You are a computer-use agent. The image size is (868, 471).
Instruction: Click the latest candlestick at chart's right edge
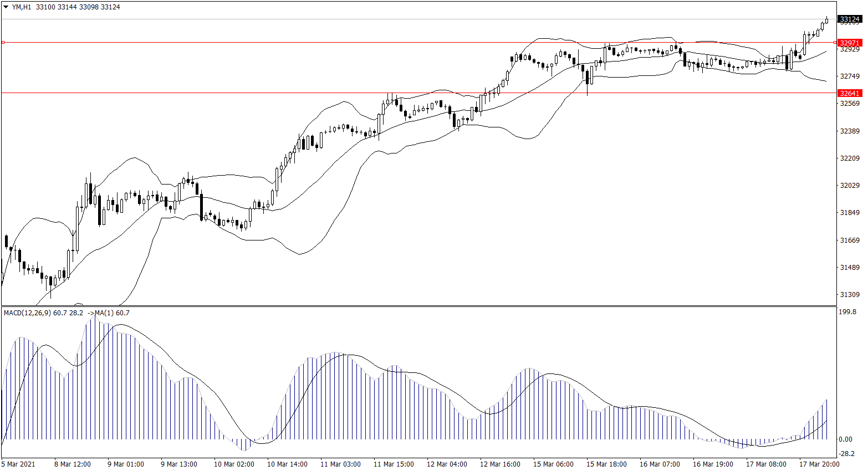pos(826,21)
